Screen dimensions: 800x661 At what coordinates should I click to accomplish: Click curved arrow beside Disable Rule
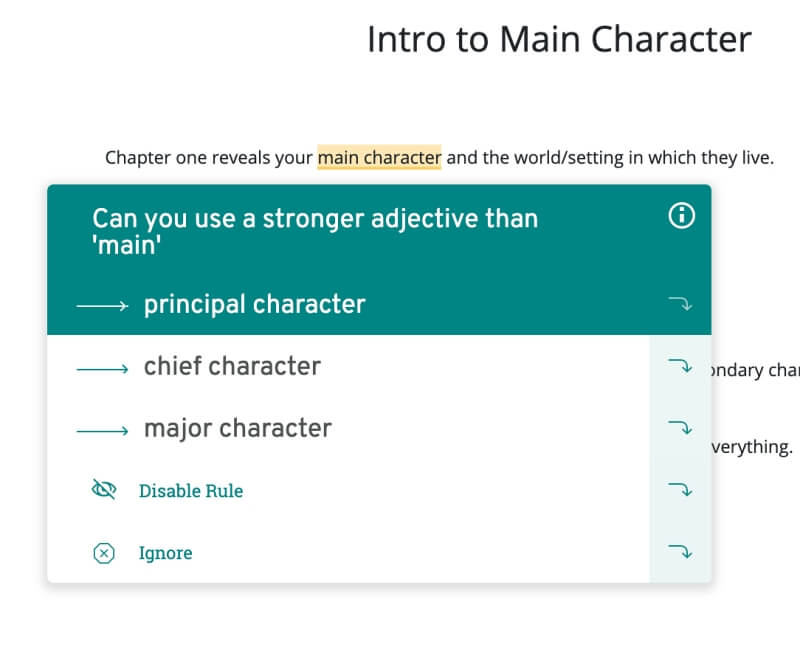pos(680,490)
